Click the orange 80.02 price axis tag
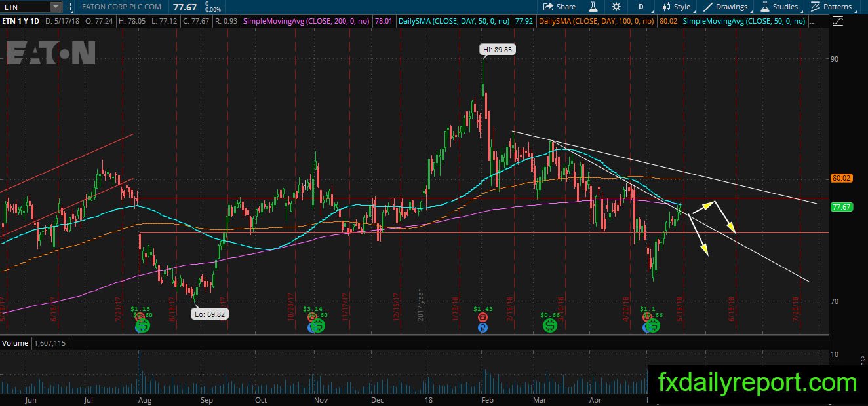 (841, 177)
